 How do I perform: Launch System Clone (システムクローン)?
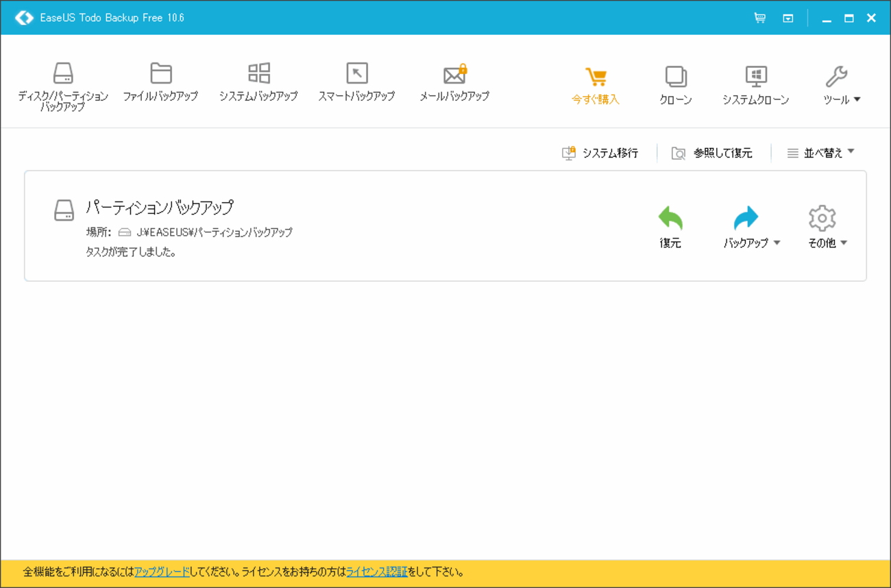point(756,86)
